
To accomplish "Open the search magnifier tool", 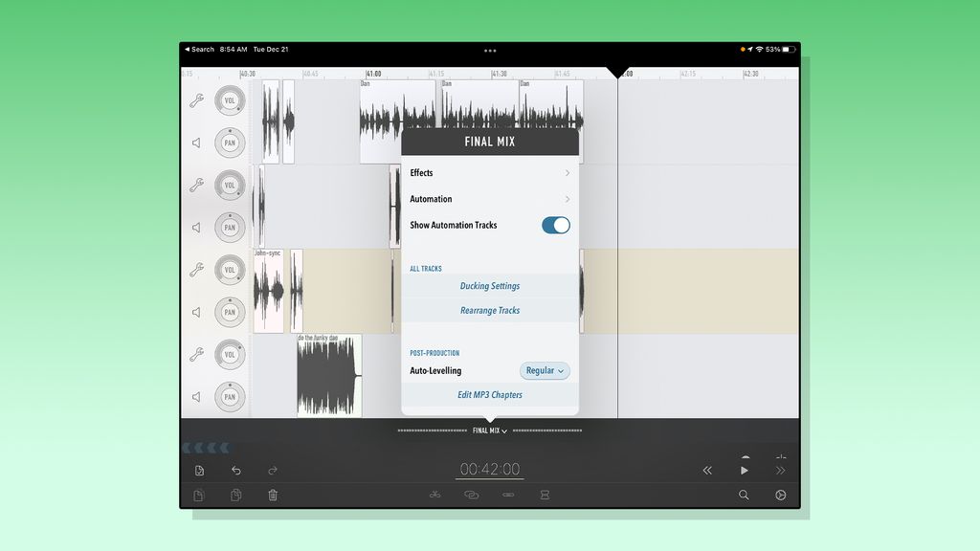I will click(x=745, y=495).
